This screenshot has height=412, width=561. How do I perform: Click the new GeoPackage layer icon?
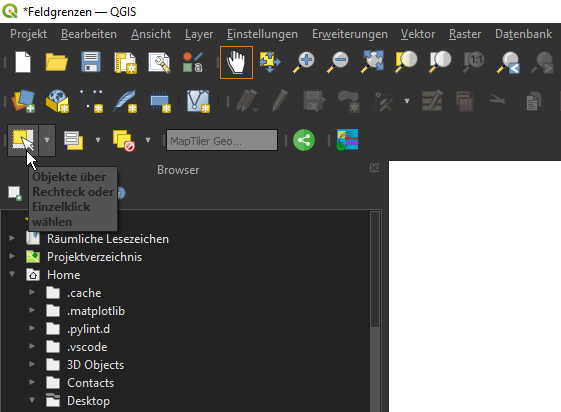57,101
